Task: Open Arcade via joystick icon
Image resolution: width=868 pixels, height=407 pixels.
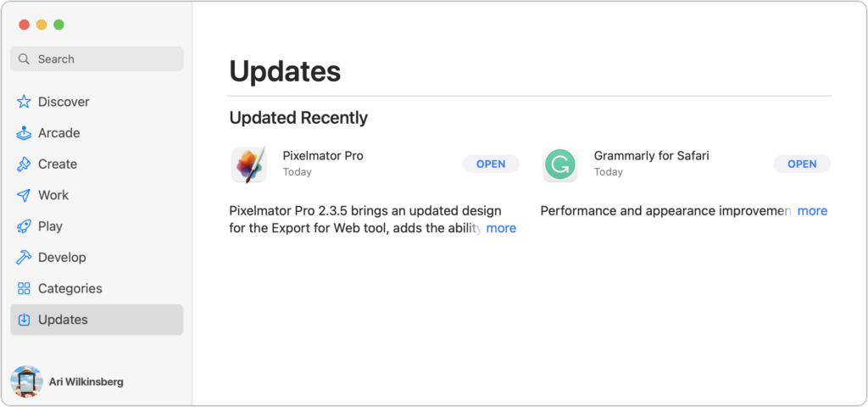Action: click(24, 133)
